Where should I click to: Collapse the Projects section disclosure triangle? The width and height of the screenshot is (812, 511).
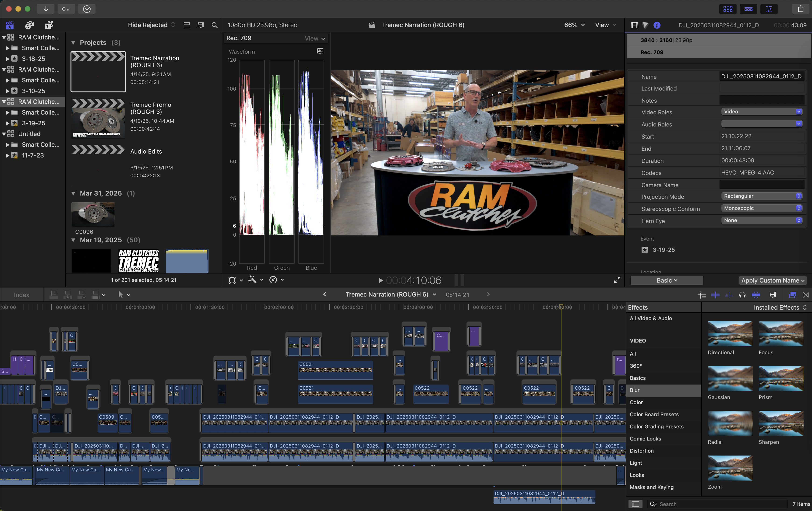[73, 43]
